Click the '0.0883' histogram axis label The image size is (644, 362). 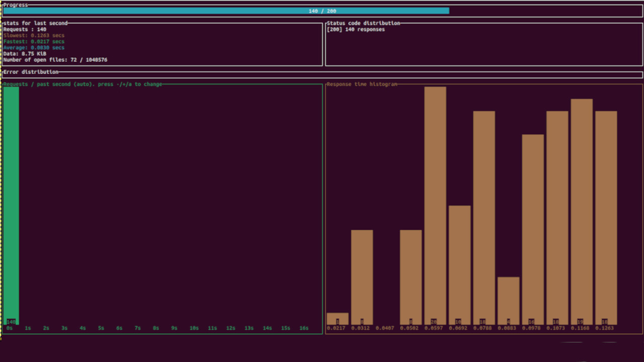tap(507, 328)
